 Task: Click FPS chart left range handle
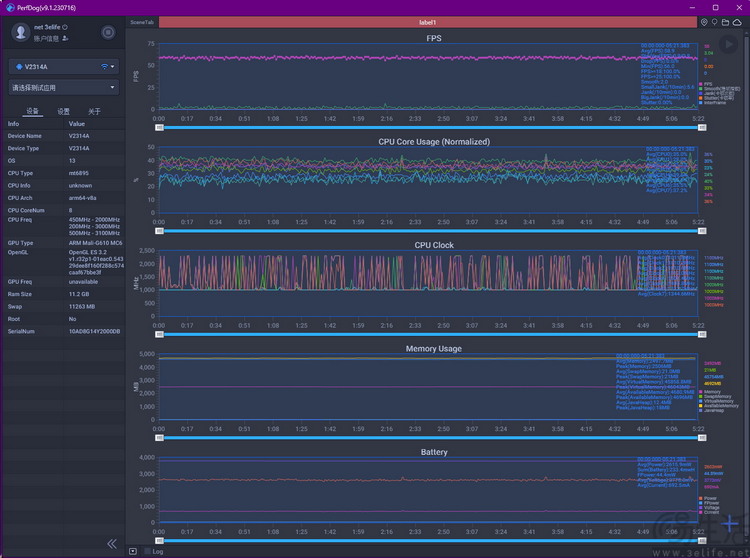(159, 128)
